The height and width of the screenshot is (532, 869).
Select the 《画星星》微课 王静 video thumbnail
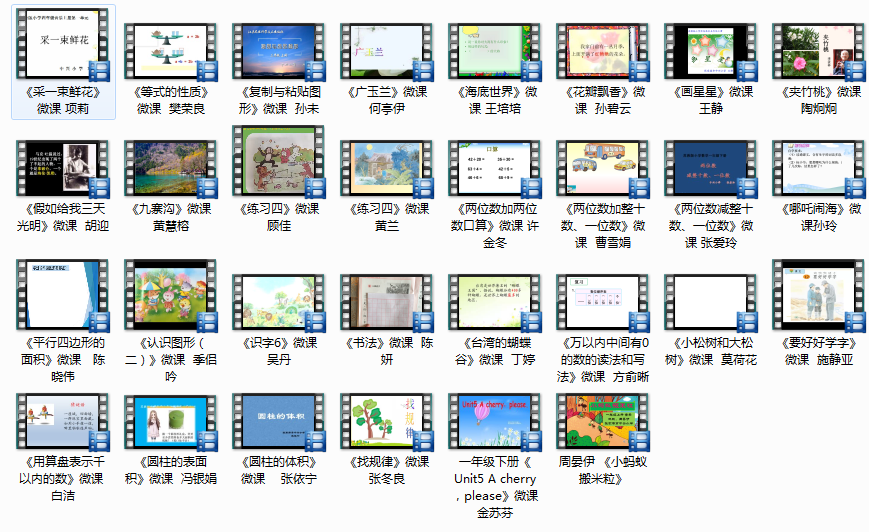click(x=710, y=52)
